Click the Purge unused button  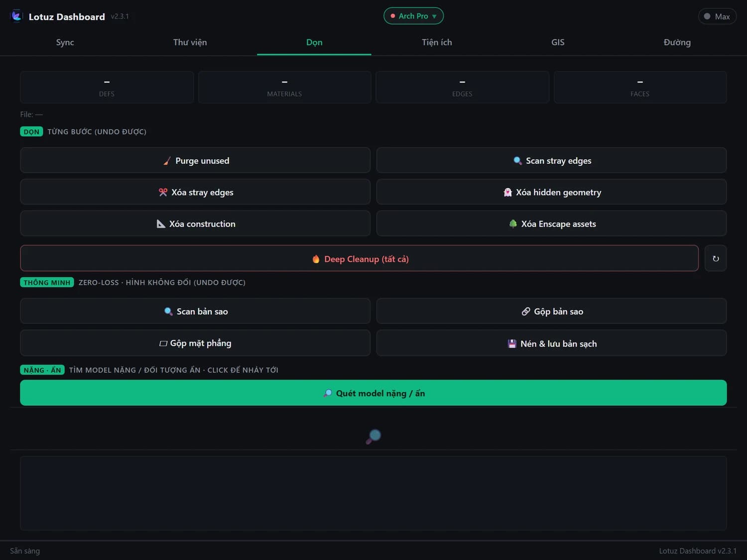pyautogui.click(x=195, y=160)
